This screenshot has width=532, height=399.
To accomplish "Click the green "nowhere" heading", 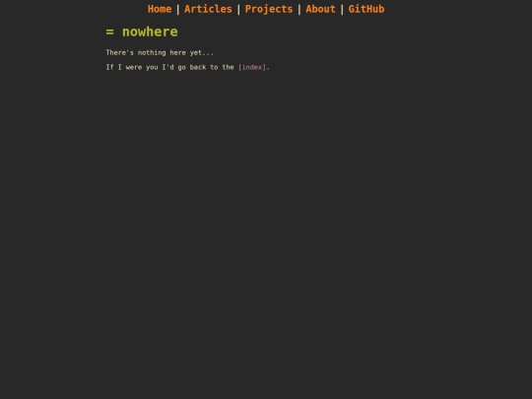I will pyautogui.click(x=150, y=32).
